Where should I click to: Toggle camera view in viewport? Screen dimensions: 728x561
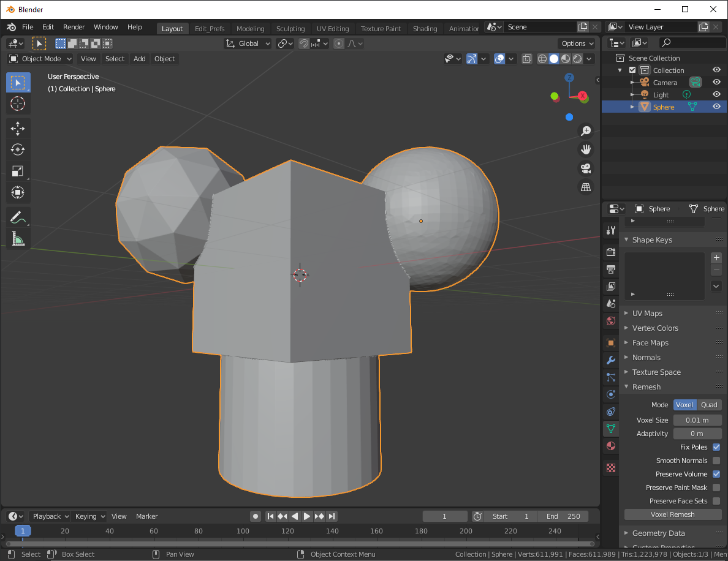point(586,168)
